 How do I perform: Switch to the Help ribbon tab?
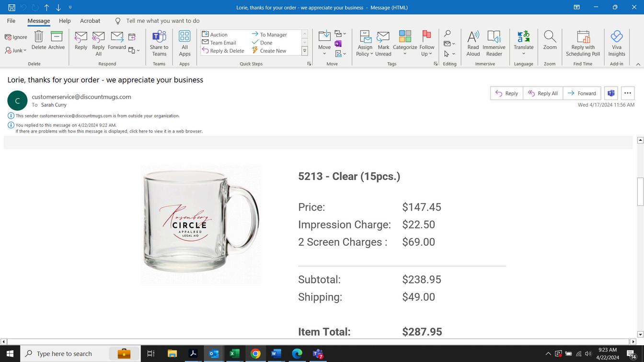(65, 21)
